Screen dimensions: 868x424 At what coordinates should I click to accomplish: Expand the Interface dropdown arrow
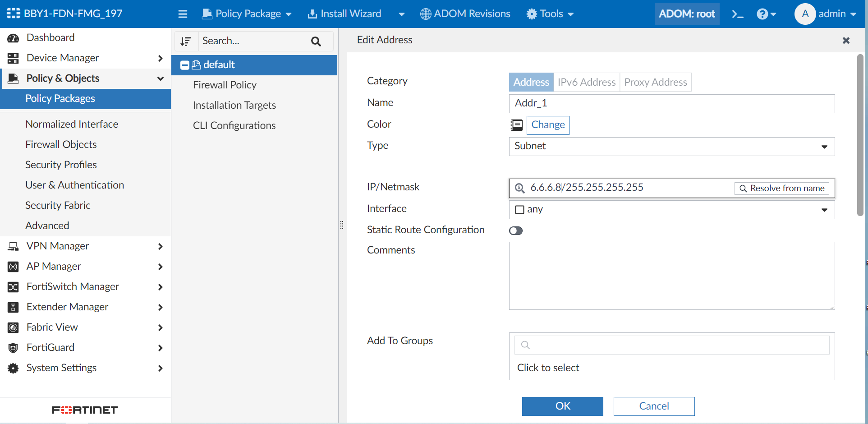pos(825,209)
